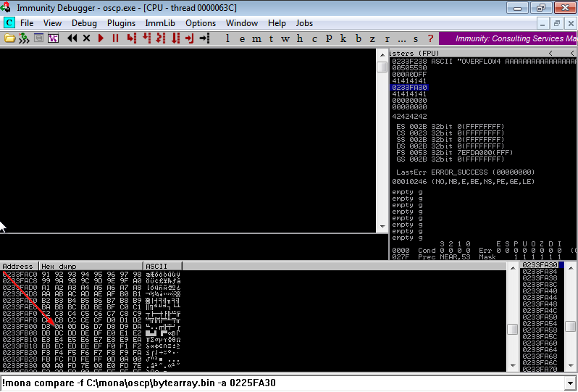Show Breakpoints with 'b' button
The height and width of the screenshot is (392, 578).
click(x=359, y=38)
